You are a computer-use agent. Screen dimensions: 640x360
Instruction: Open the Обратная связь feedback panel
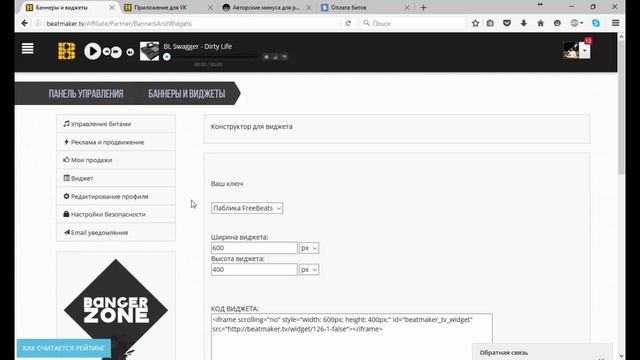coord(542,352)
